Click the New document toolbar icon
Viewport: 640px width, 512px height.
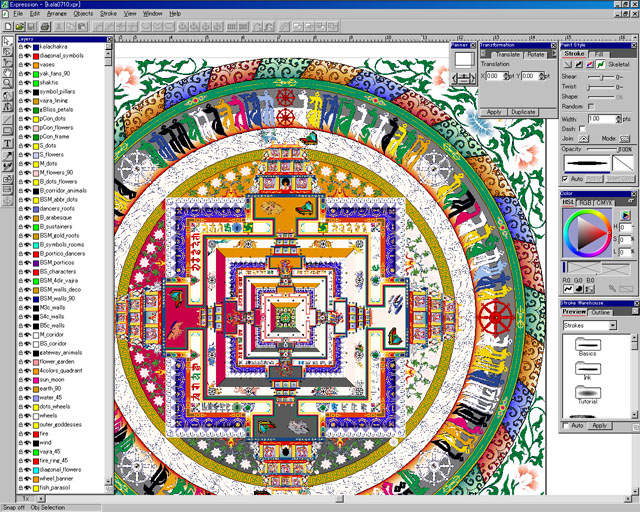click(8, 27)
